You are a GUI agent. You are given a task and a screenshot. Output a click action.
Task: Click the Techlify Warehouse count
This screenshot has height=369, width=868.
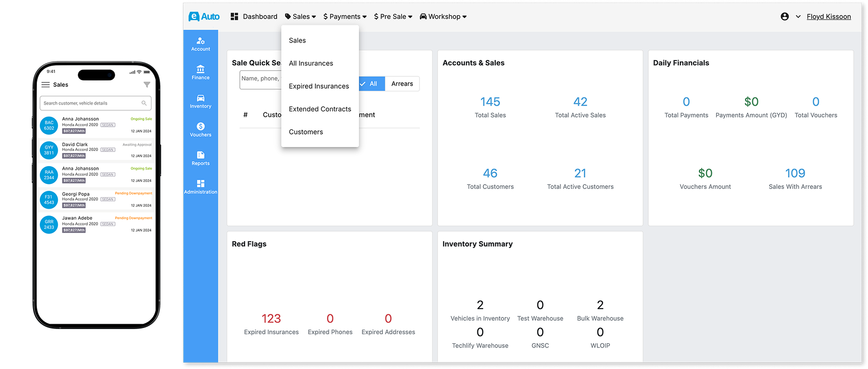pos(480,333)
